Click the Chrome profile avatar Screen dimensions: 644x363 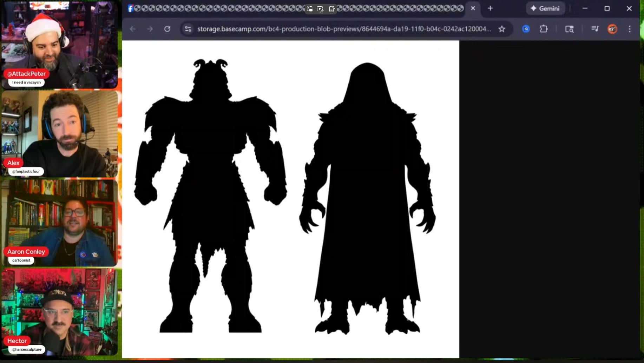click(612, 29)
